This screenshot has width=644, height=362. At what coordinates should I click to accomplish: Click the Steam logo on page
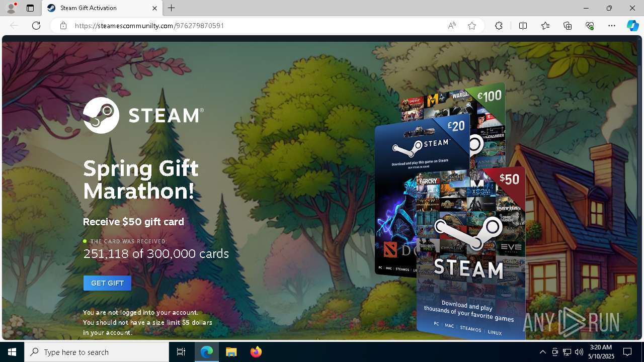[143, 115]
